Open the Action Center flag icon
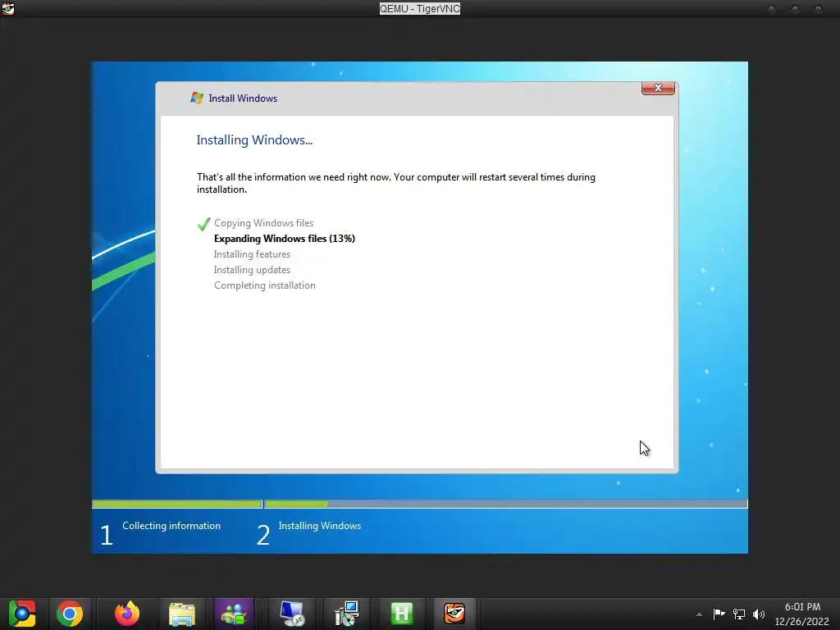Screen dimensions: 840x630 click(x=719, y=614)
